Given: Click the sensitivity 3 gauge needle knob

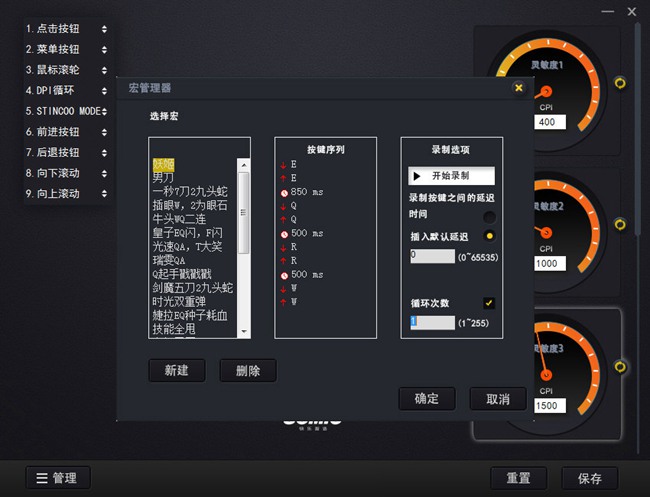Looking at the screenshot, I should 546,375.
